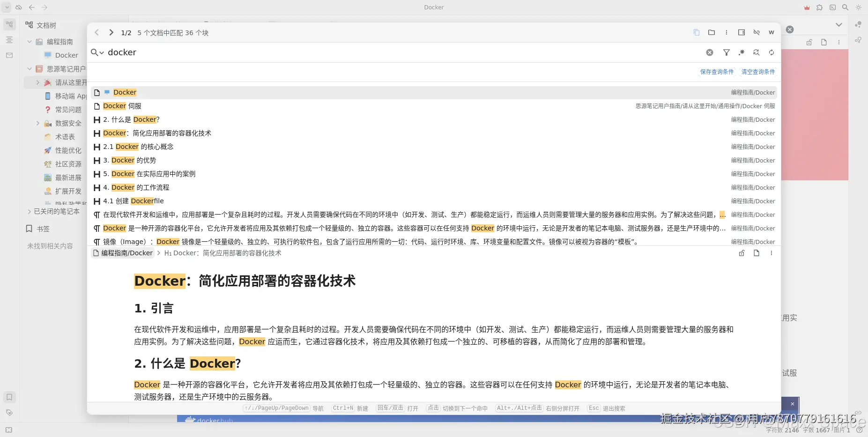Select the '2.1 Docker 的核心概念' result
Image resolution: width=868 pixels, height=437 pixels.
pyautogui.click(x=434, y=147)
